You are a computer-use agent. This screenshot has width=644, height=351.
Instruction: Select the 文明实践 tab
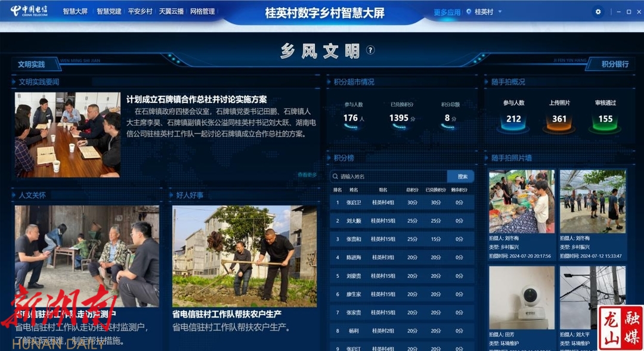[x=31, y=64]
